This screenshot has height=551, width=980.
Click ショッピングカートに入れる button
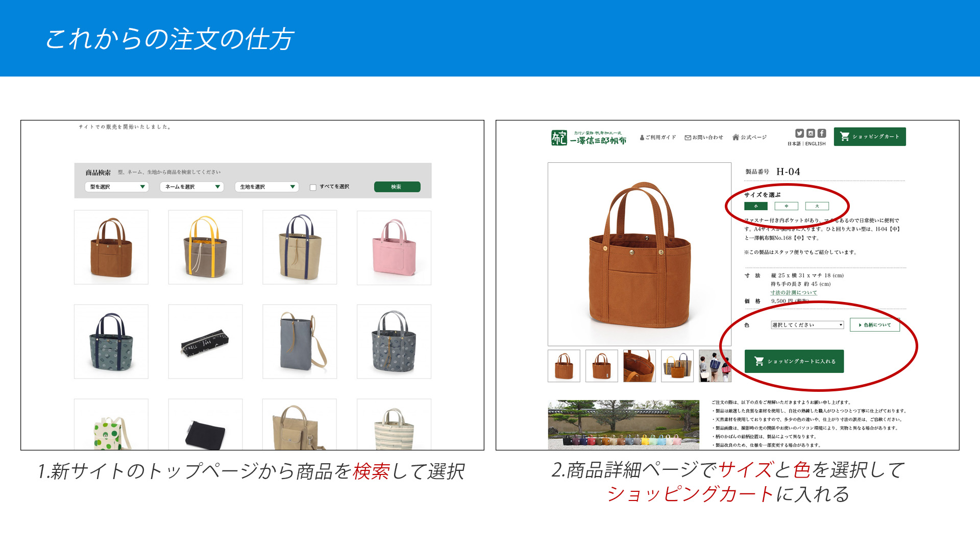coord(794,361)
